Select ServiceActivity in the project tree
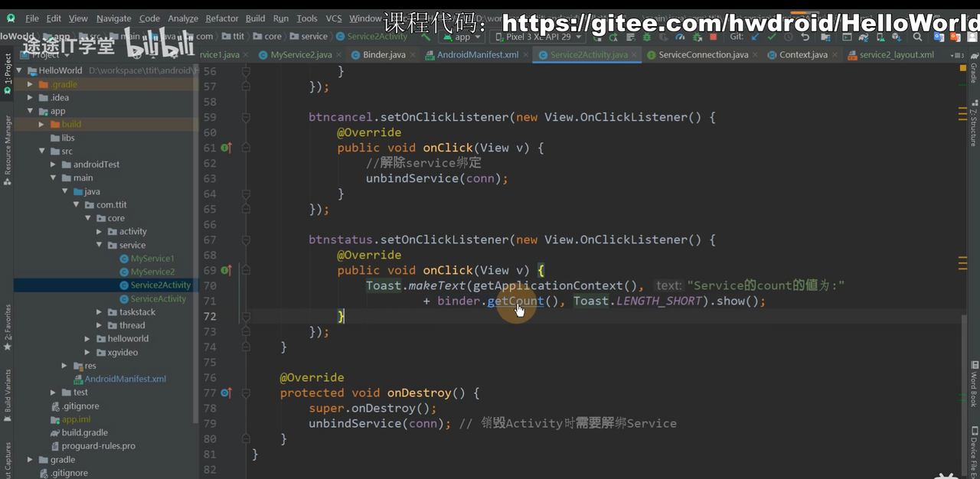This screenshot has height=479, width=980. click(x=158, y=298)
